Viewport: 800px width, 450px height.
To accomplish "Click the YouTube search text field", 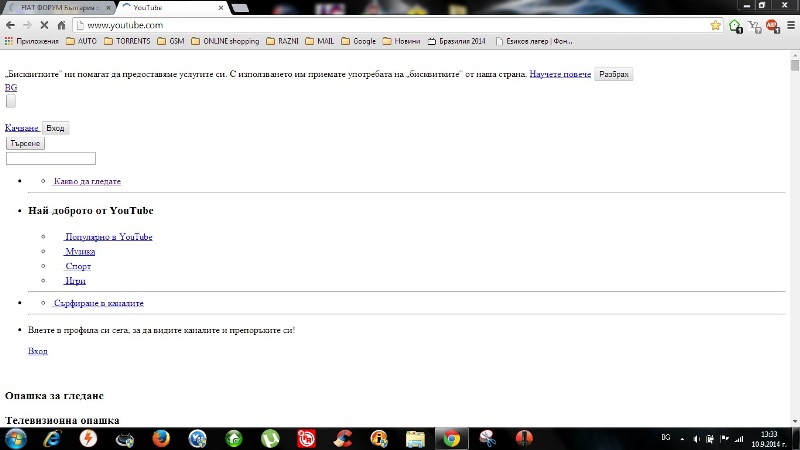I will (51, 158).
